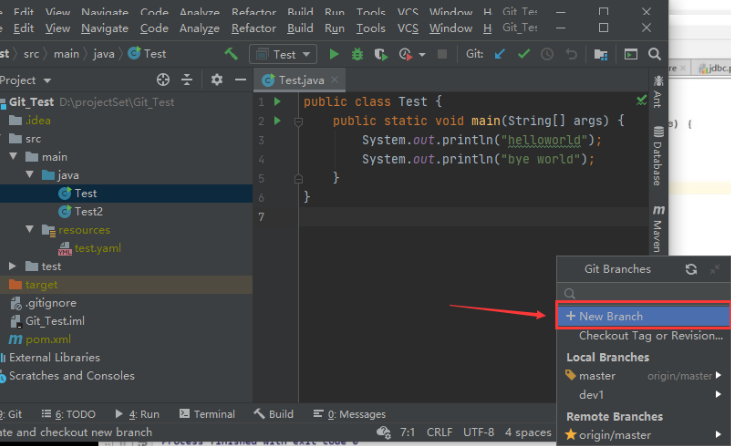Image resolution: width=731 pixels, height=446 pixels.
Task: Run with coverage shield icon
Action: pos(381,55)
